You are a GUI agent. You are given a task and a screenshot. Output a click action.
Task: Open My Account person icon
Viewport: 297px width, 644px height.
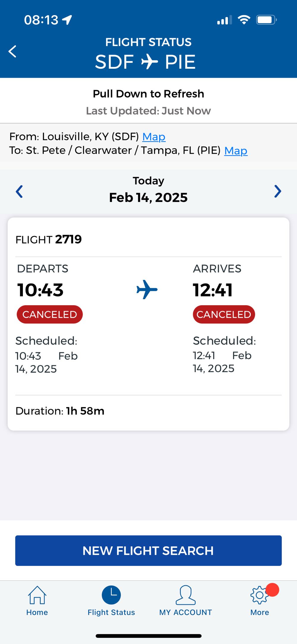[x=186, y=595]
